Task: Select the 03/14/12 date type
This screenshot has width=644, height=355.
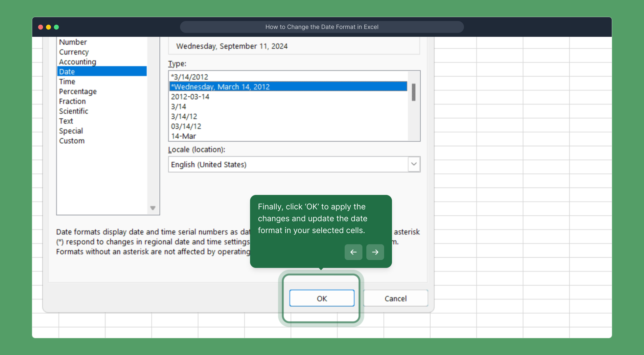Action: (x=186, y=126)
